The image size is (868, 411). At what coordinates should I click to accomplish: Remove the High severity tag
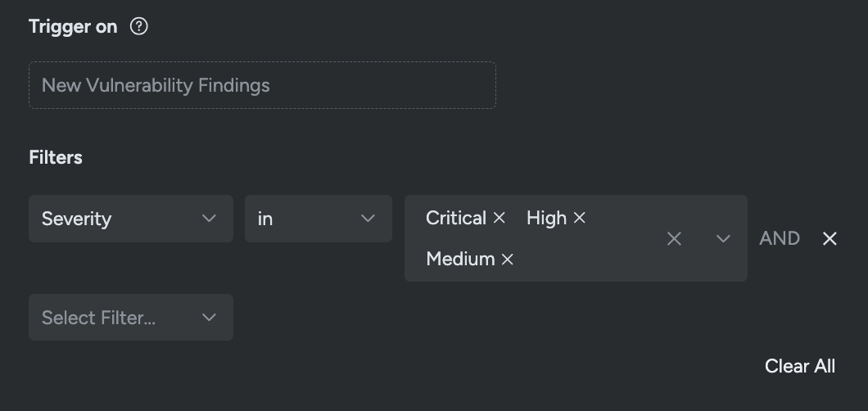pos(580,218)
